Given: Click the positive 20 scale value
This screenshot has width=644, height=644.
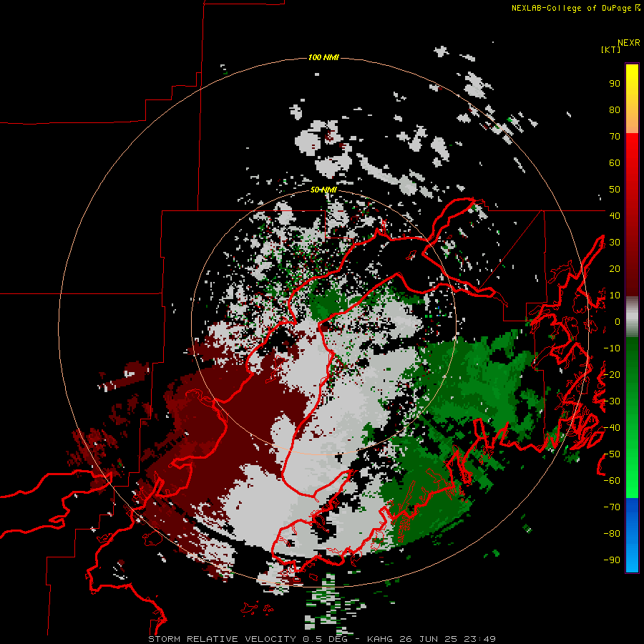Looking at the screenshot, I should [615, 268].
